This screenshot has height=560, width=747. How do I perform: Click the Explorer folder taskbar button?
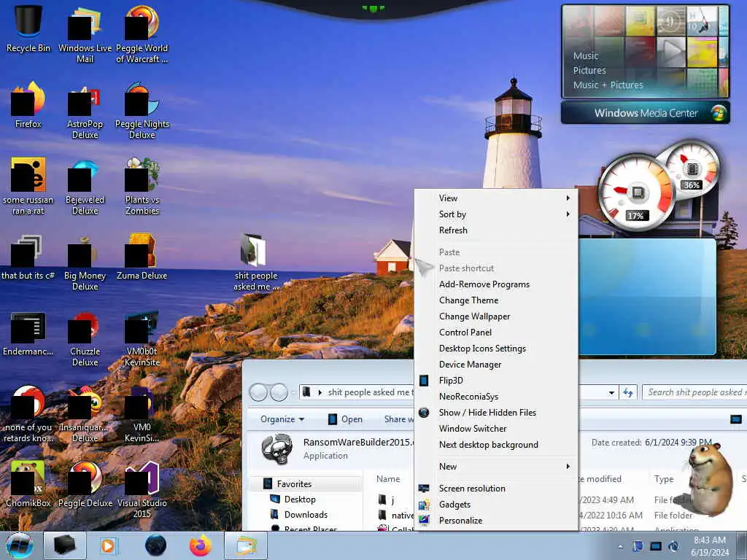(x=245, y=545)
